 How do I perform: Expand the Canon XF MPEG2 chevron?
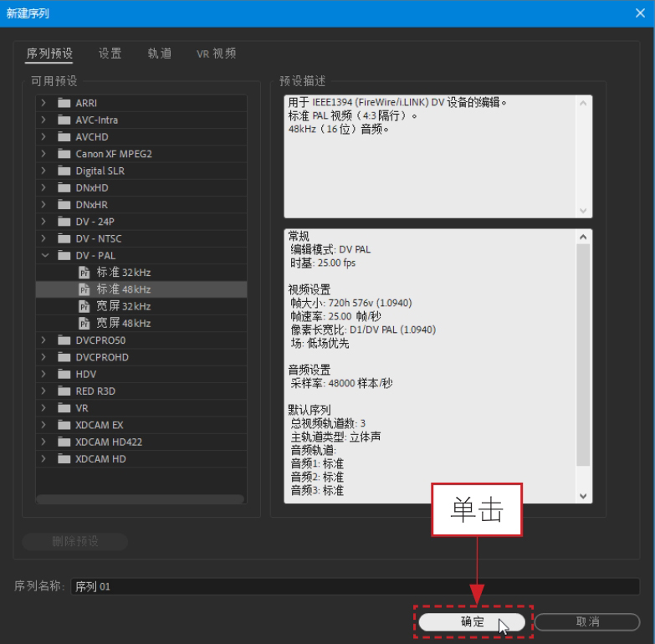tap(43, 153)
